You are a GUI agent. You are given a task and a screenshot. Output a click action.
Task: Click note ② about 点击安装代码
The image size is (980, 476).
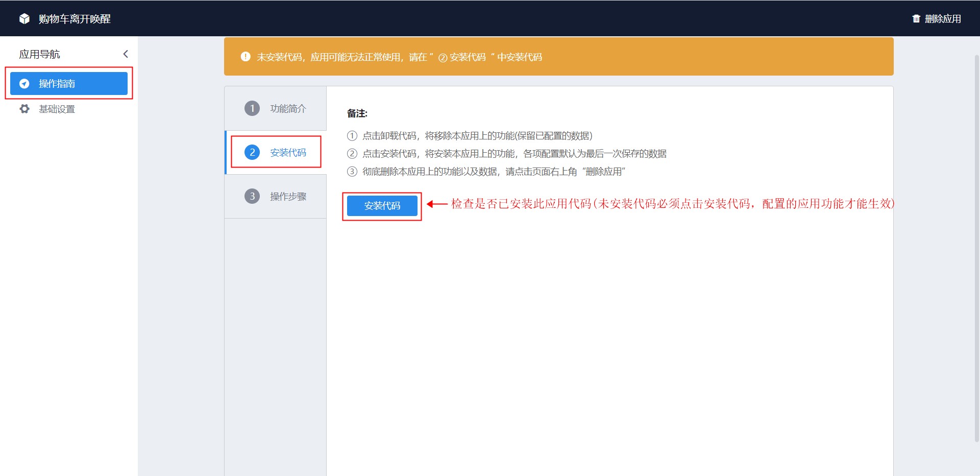coord(507,154)
